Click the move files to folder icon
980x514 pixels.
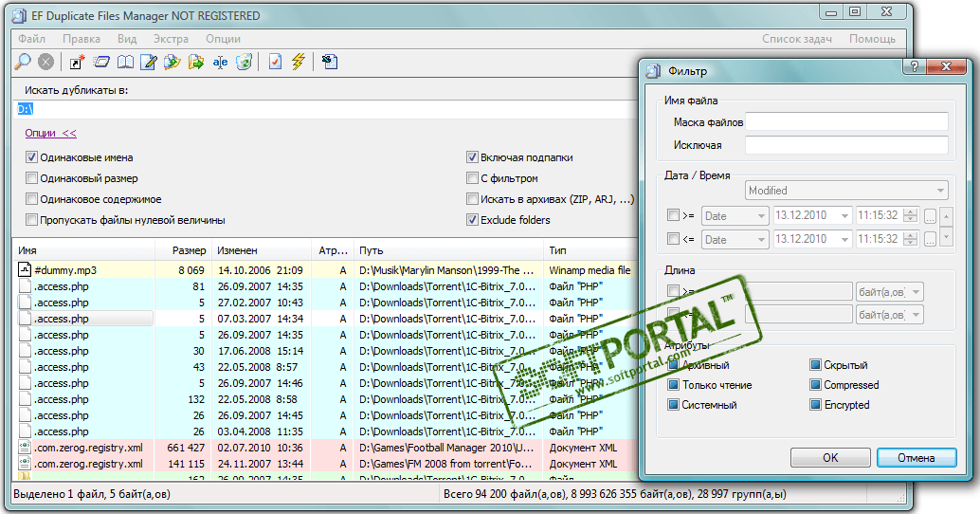(x=196, y=62)
